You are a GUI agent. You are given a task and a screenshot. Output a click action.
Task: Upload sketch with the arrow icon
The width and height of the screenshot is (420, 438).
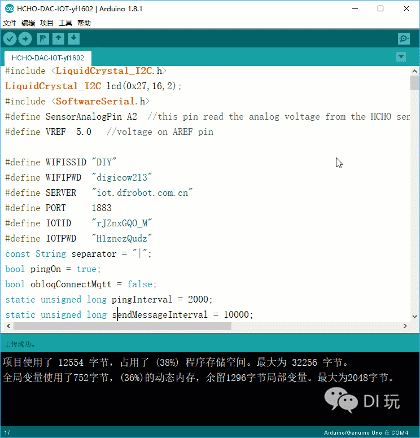tap(25, 39)
